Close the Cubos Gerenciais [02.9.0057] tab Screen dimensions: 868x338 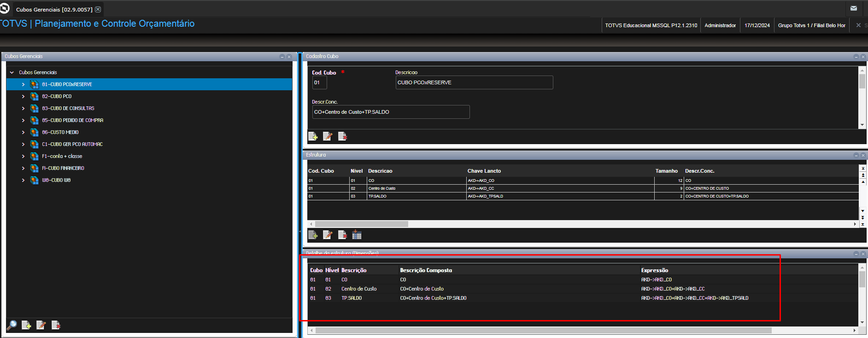click(98, 9)
